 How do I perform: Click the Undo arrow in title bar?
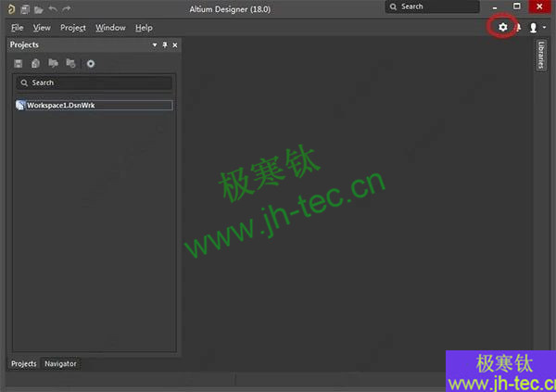click(53, 9)
